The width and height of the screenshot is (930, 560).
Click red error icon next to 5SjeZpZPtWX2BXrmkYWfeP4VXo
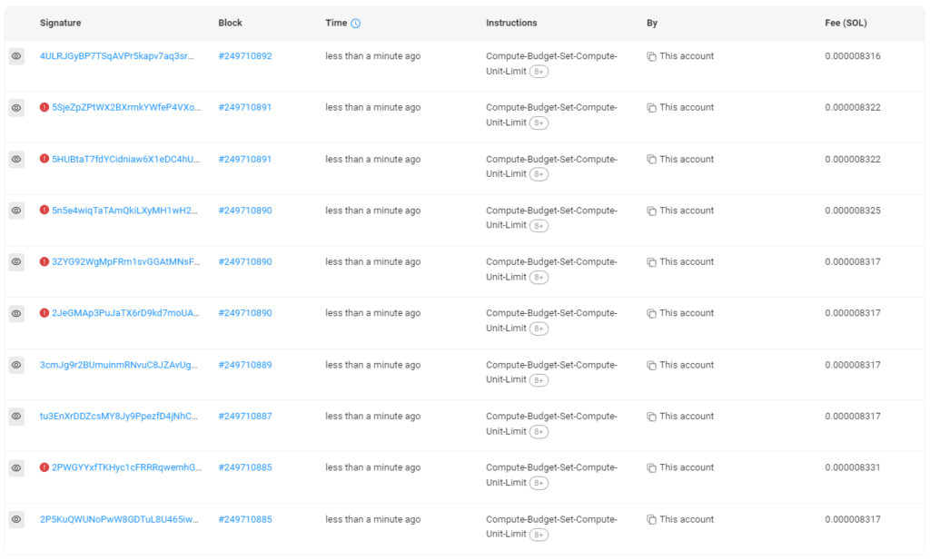click(45, 107)
